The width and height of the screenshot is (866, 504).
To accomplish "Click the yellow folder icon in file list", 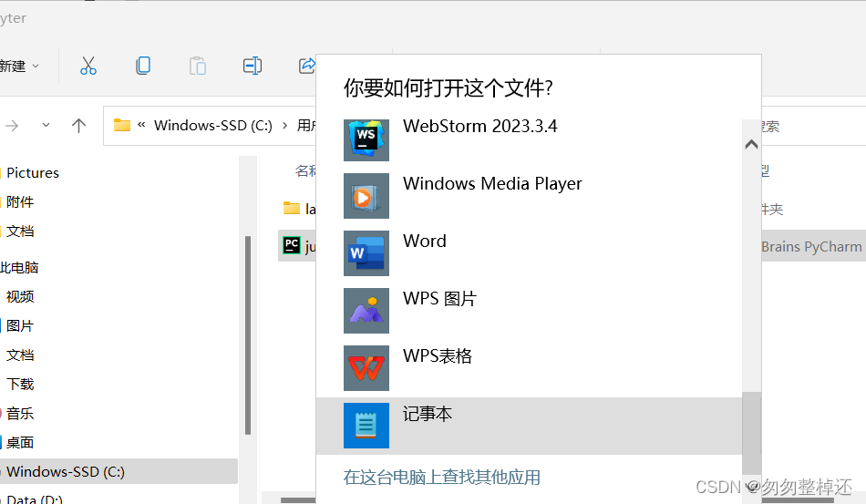I will coord(291,208).
